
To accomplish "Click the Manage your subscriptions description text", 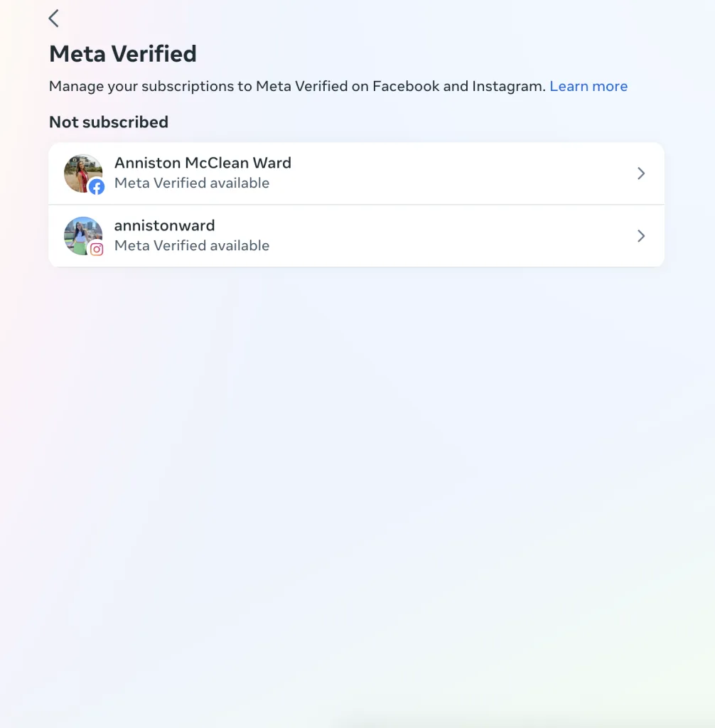I will point(297,86).
